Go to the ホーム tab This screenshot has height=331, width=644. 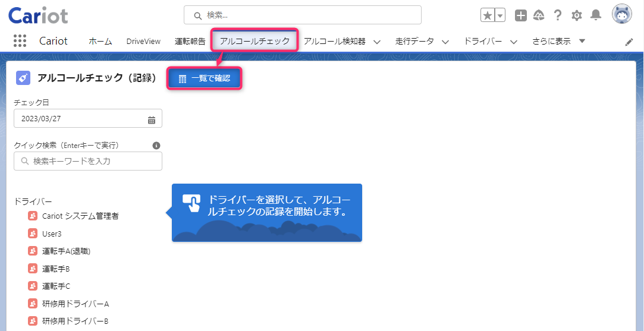pyautogui.click(x=100, y=41)
